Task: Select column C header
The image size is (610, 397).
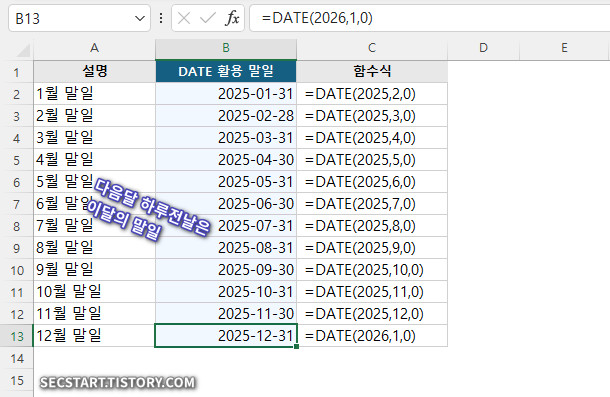Action: [372, 49]
